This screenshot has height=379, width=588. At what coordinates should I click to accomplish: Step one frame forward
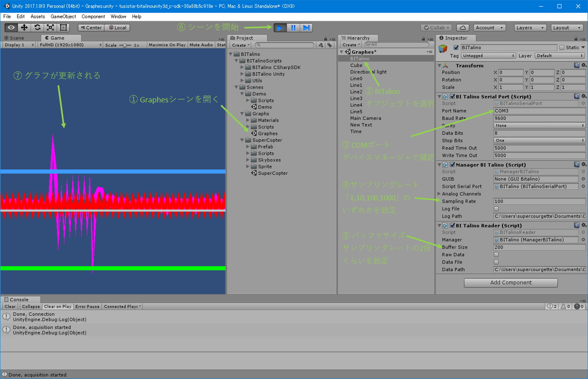pos(306,28)
